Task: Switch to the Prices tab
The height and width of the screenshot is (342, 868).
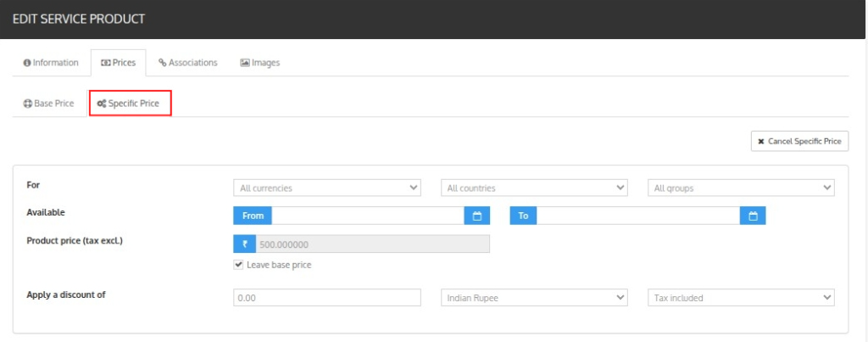Action: click(118, 63)
